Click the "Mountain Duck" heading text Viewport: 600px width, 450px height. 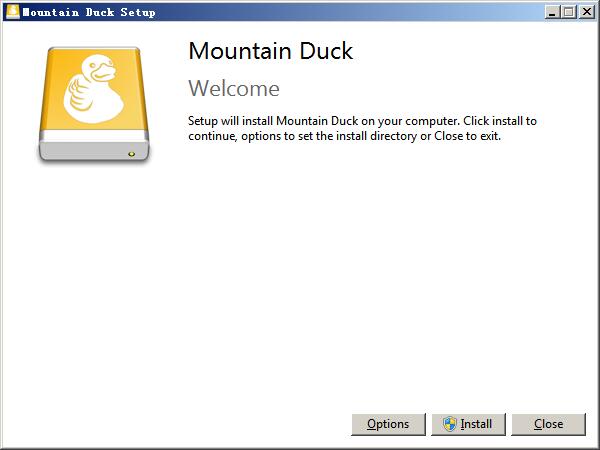[271, 51]
